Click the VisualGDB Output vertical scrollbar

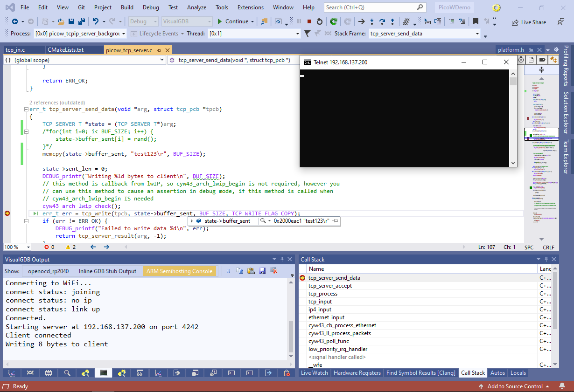(292, 320)
